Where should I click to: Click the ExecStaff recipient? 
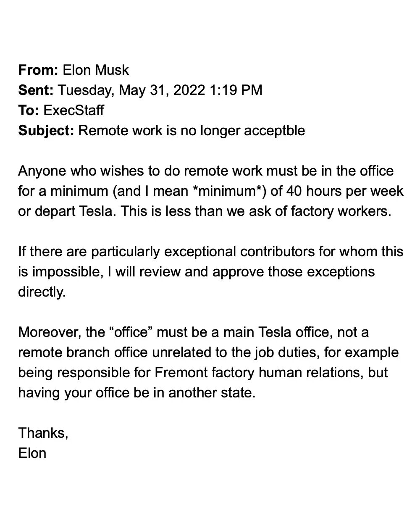[73, 110]
